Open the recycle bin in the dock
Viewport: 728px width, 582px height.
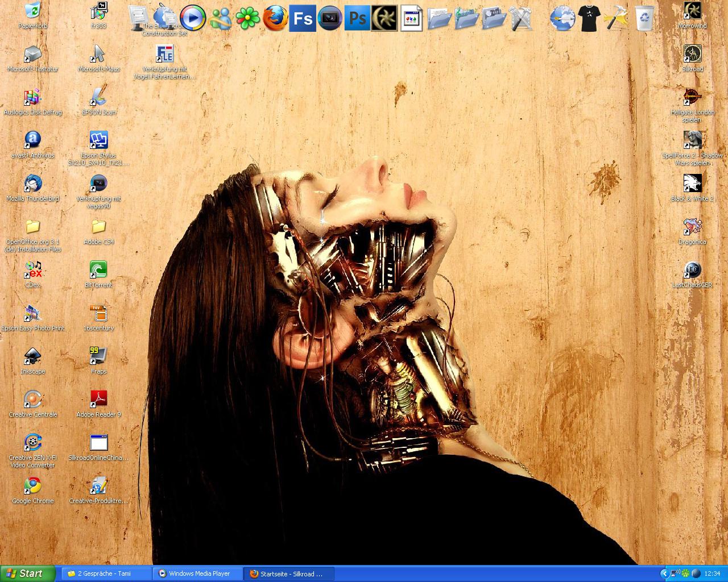[644, 18]
